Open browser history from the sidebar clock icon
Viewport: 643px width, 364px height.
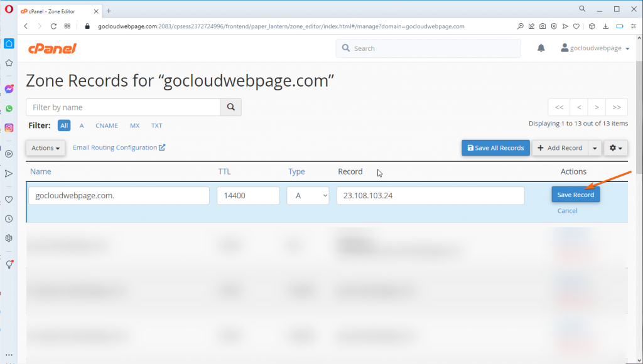(x=9, y=218)
